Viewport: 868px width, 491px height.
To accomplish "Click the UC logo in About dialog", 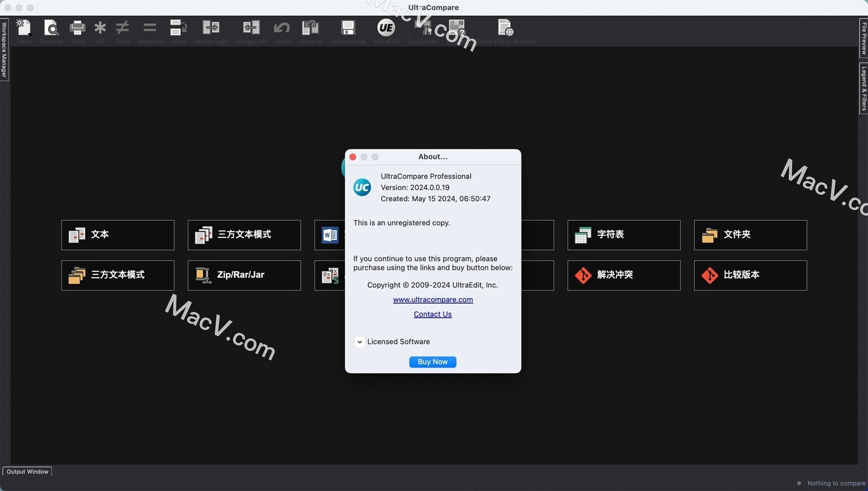I will 362,187.
